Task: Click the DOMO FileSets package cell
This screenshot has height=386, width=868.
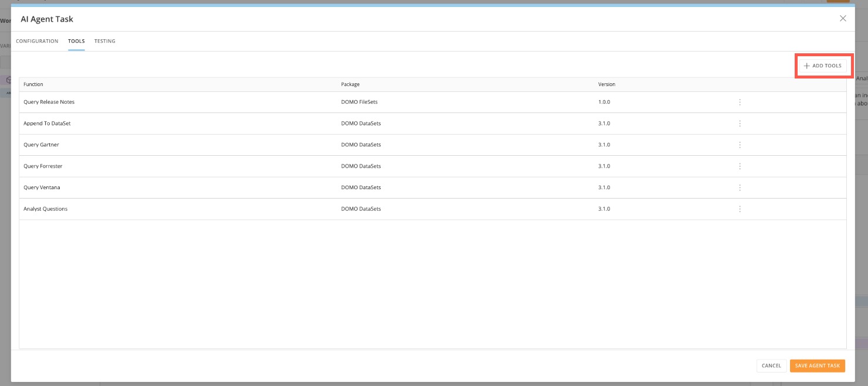Action: [x=360, y=102]
